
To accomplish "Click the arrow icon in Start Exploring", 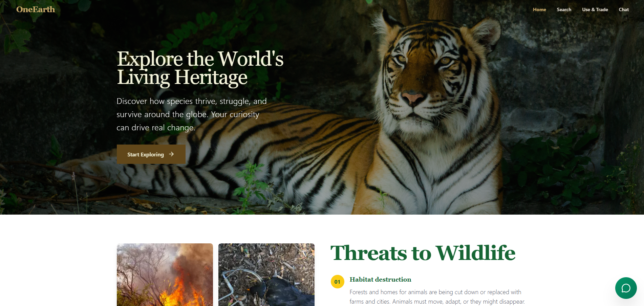I will [x=171, y=154].
